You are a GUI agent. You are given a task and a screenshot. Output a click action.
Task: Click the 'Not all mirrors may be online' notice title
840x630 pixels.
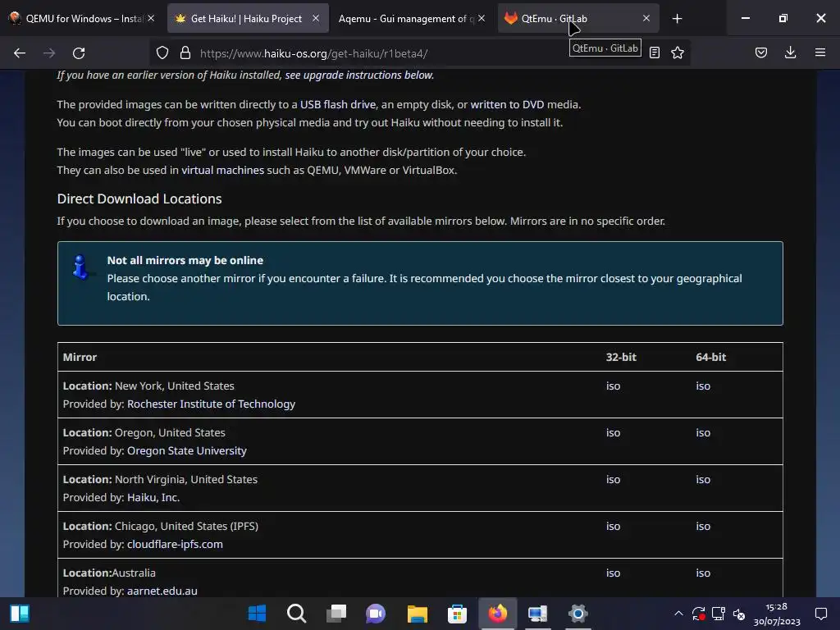click(x=185, y=260)
